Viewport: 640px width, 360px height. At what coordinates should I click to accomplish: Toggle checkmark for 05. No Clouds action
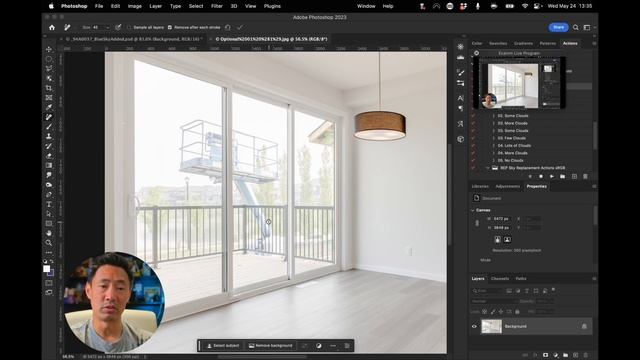473,160
